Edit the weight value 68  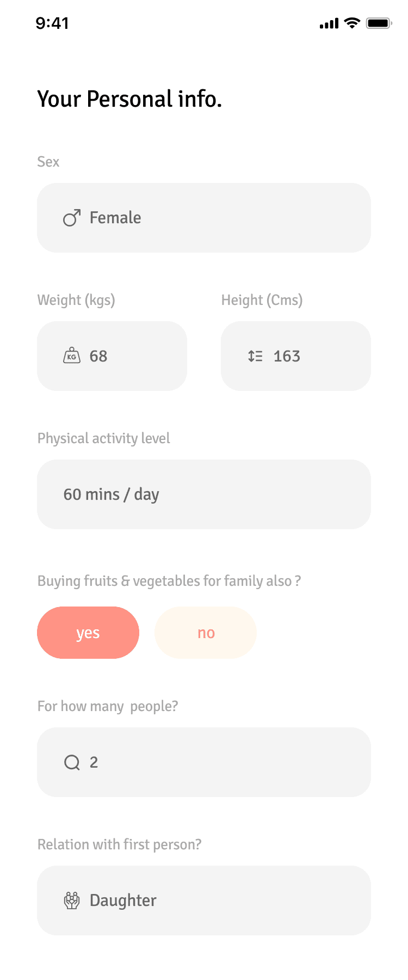pos(112,356)
